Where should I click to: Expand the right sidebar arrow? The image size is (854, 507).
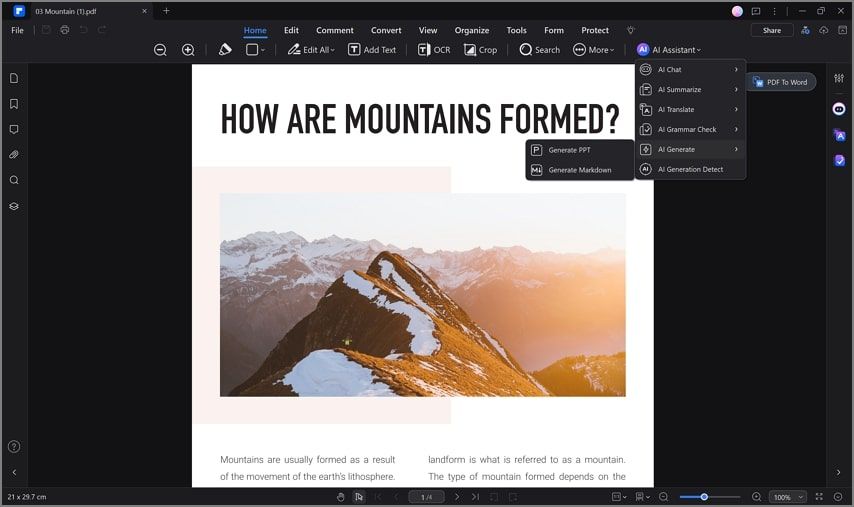[x=839, y=472]
